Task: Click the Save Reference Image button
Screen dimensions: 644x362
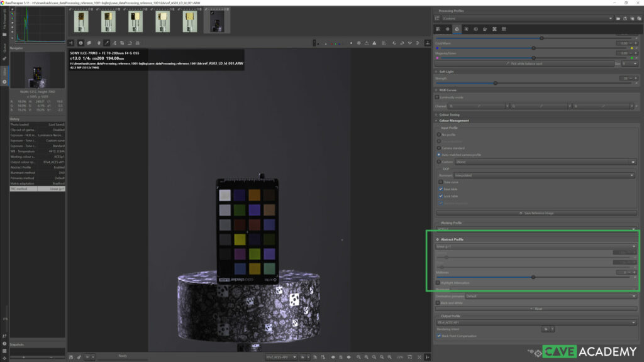Action: tap(536, 213)
